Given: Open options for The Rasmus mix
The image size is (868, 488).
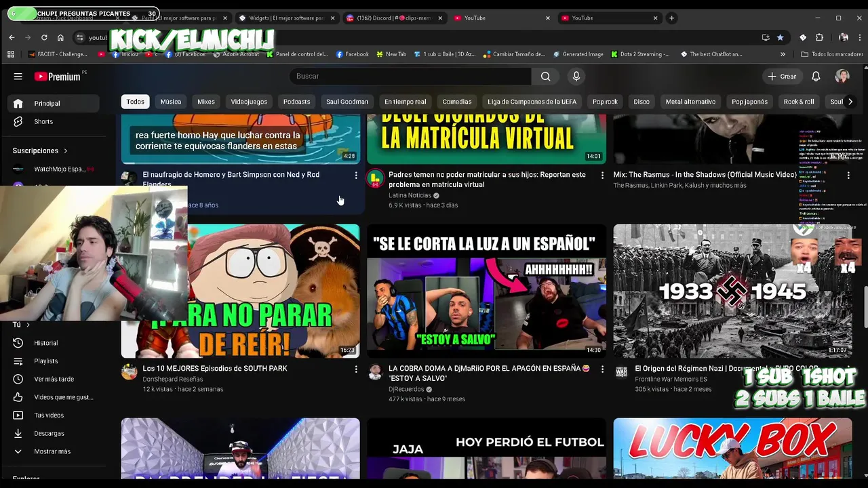Looking at the screenshot, I should (x=848, y=176).
